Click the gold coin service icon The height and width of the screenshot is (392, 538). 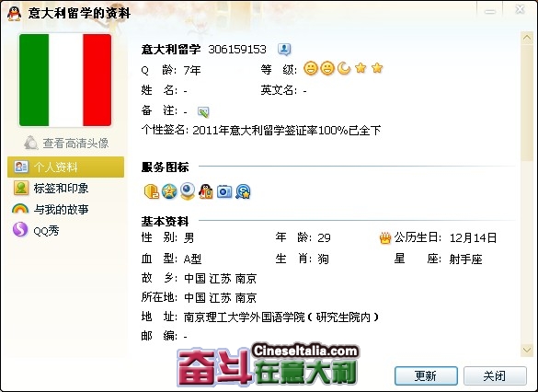[151, 191]
